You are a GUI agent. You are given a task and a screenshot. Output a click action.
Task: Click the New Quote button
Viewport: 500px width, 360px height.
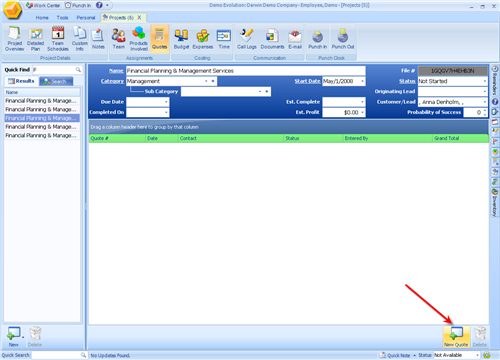[456, 337]
